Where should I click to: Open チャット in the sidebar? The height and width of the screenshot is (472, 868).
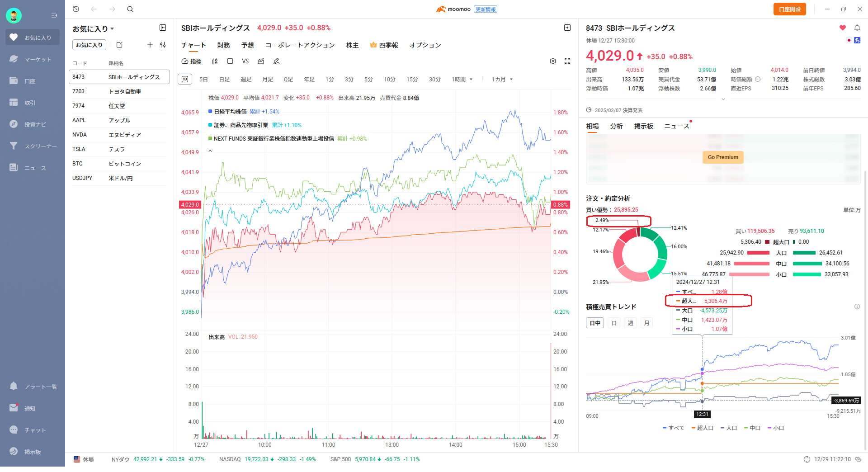pyautogui.click(x=33, y=430)
